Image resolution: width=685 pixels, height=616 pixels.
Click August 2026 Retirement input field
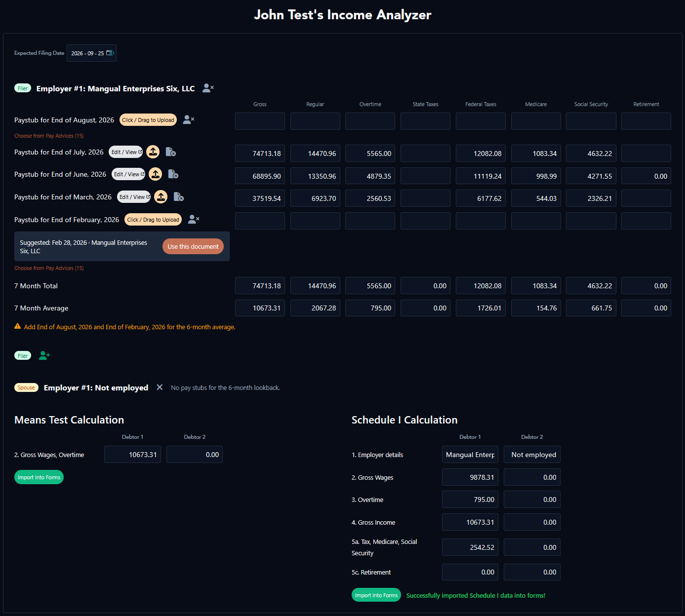pyautogui.click(x=646, y=121)
